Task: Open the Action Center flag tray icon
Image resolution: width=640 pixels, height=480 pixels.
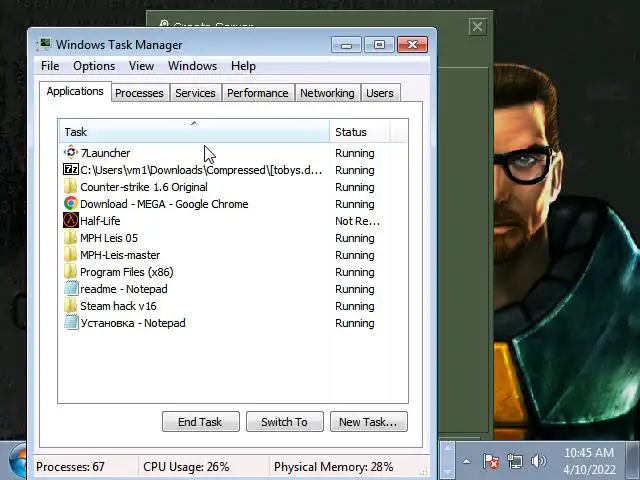Action: [491, 461]
